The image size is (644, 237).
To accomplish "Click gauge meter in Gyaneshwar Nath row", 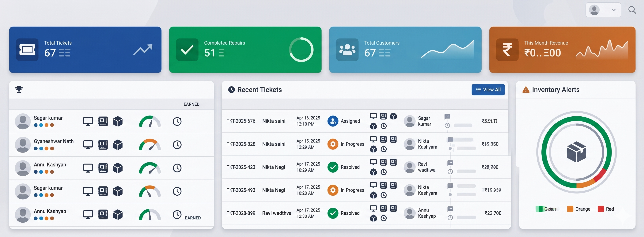I will [150, 145].
